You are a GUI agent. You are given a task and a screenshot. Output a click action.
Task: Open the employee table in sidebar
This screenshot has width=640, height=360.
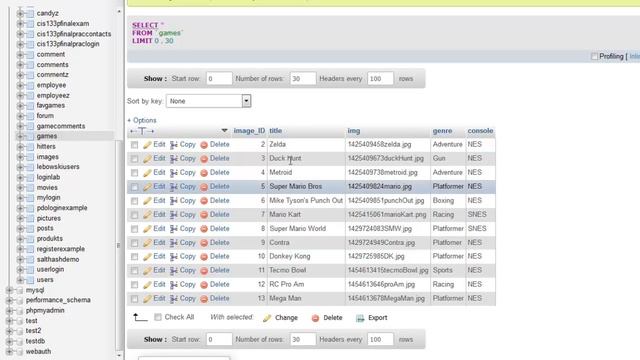[51, 85]
